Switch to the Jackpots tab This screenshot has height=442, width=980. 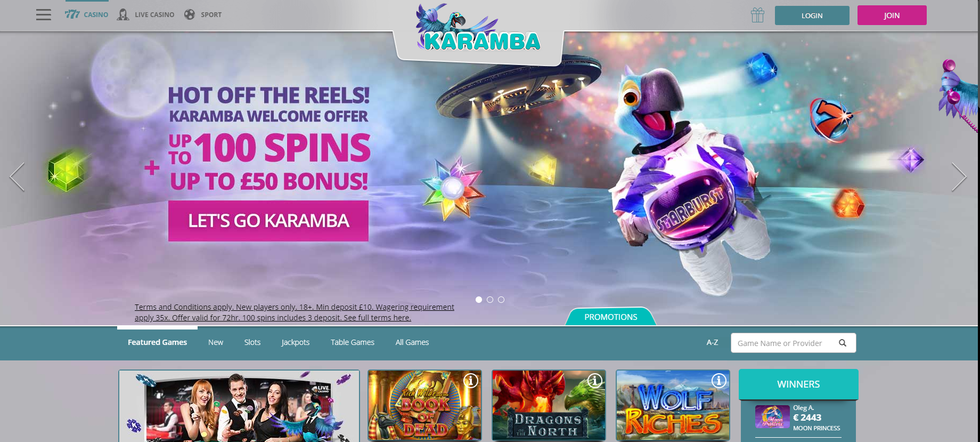click(296, 342)
